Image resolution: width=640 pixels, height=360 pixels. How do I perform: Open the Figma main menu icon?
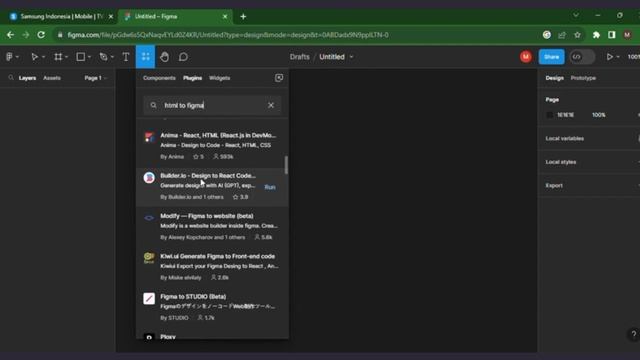pos(9,57)
